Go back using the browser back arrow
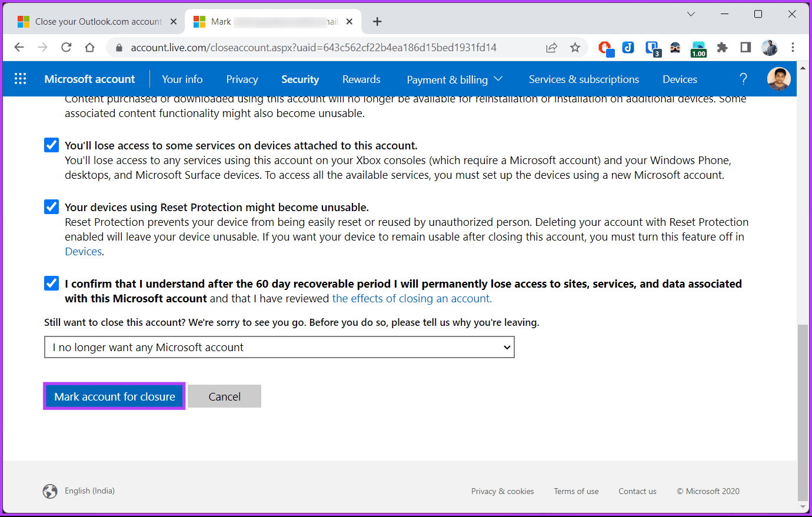This screenshot has height=517, width=812. (x=19, y=48)
